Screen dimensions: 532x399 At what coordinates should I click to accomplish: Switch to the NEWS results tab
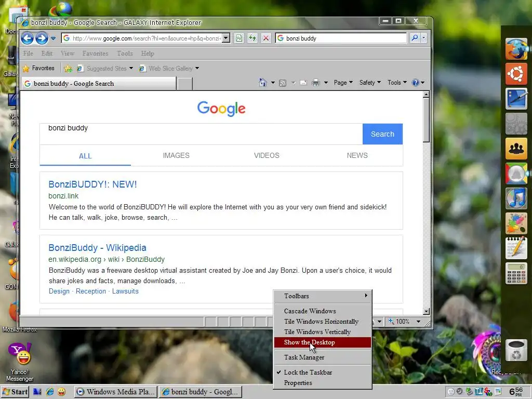(357, 155)
